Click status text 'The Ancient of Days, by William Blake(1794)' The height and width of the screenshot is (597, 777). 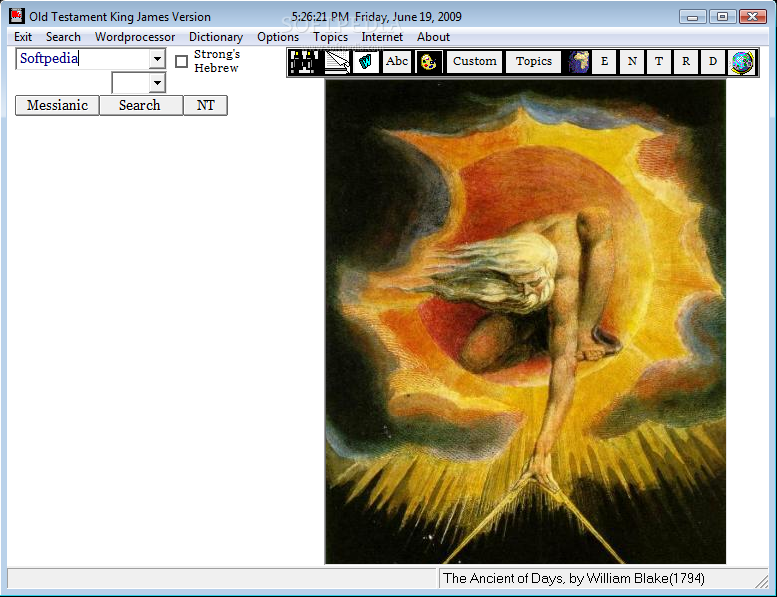573,579
